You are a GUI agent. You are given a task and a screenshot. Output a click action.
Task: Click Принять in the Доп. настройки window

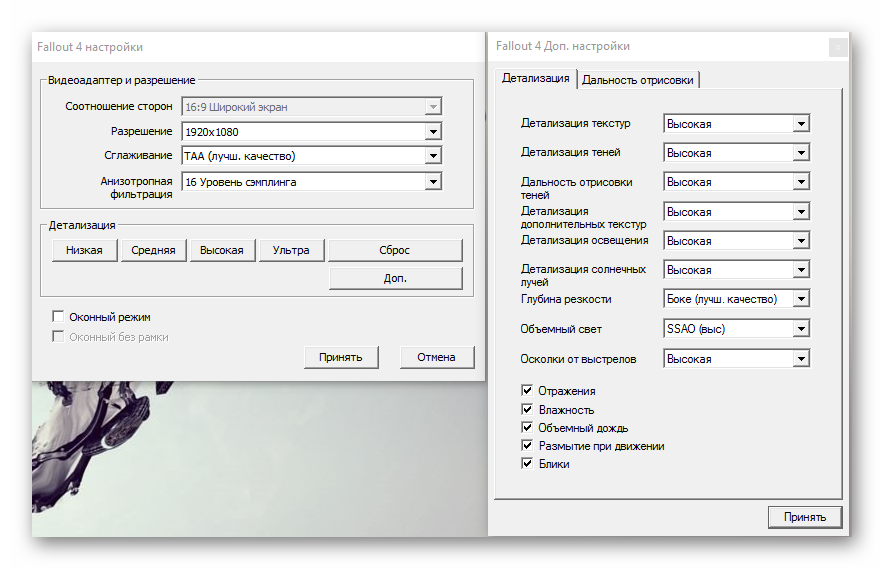(x=805, y=517)
